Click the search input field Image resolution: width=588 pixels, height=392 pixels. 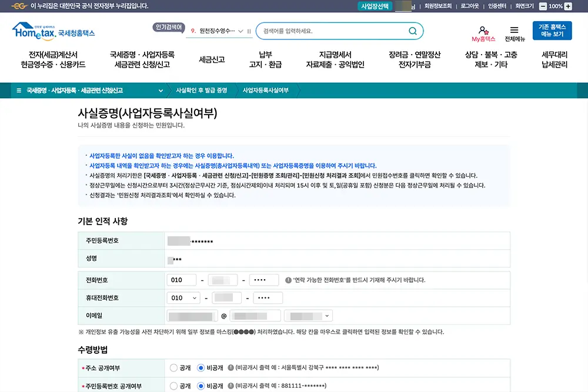point(329,31)
